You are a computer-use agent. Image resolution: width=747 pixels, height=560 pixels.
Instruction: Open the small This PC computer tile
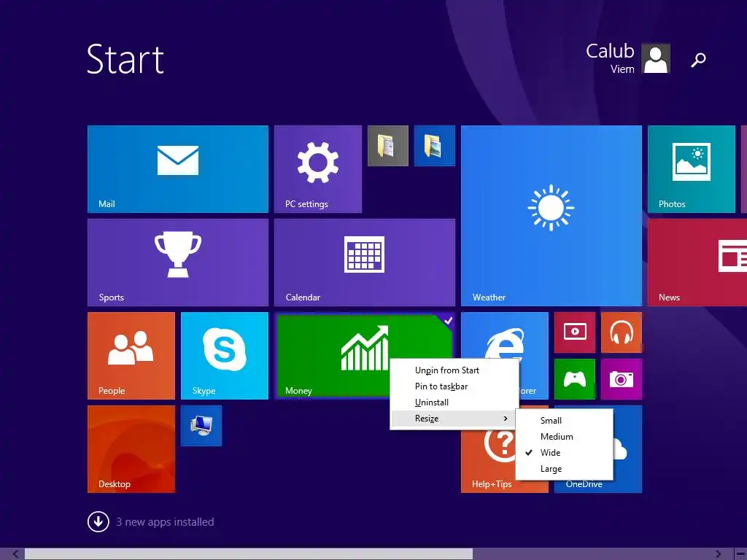tap(201, 426)
